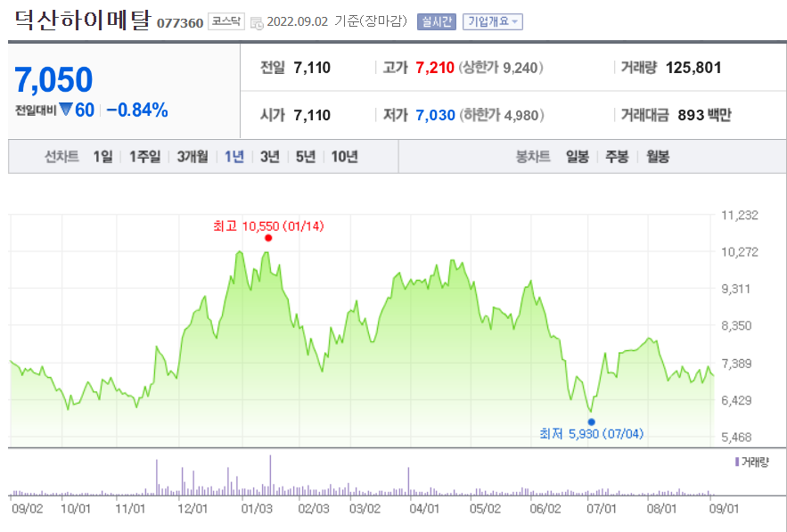Click the 선차트 label
Image resolution: width=787 pixels, height=532 pixels.
[x=61, y=157]
